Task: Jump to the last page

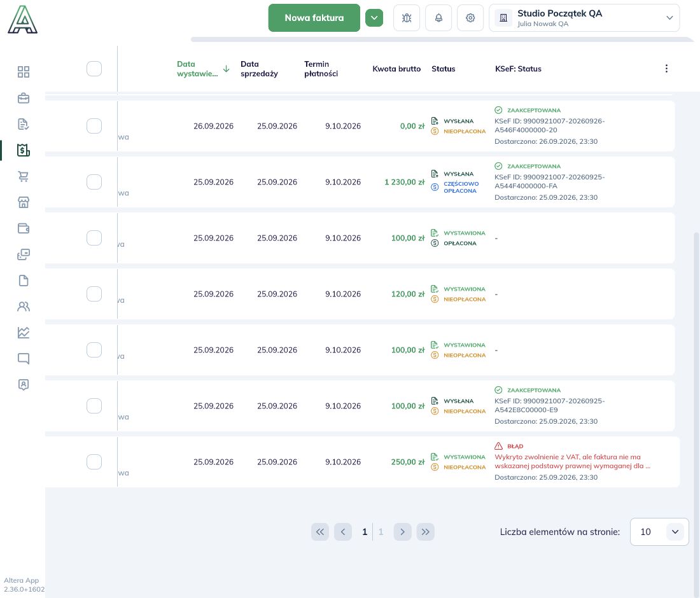Action: 425,531
